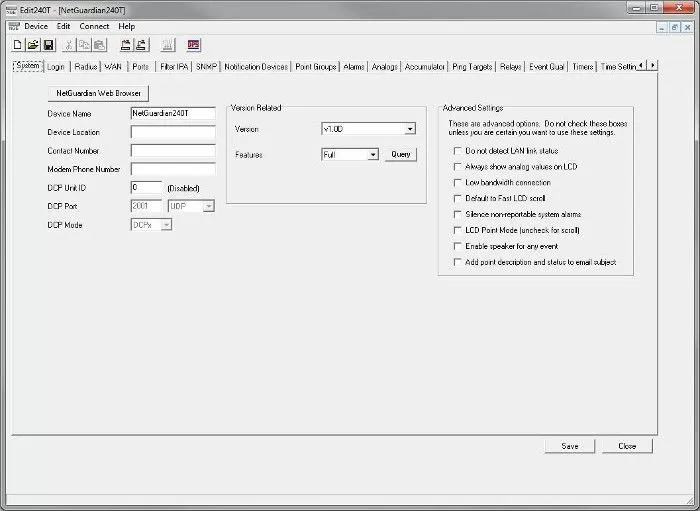Open the Features dropdown showing Full
This screenshot has height=511, width=700.
(x=373, y=155)
